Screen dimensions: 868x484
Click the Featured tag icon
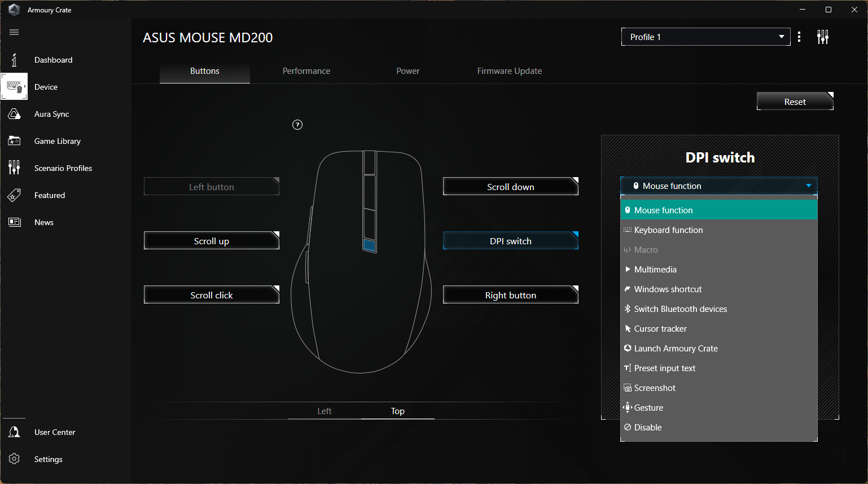point(14,195)
